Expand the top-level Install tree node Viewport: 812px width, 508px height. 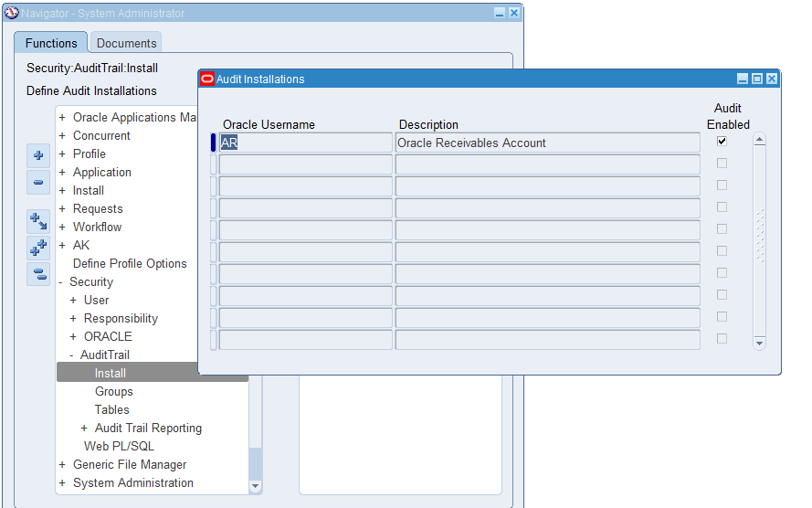(x=62, y=191)
